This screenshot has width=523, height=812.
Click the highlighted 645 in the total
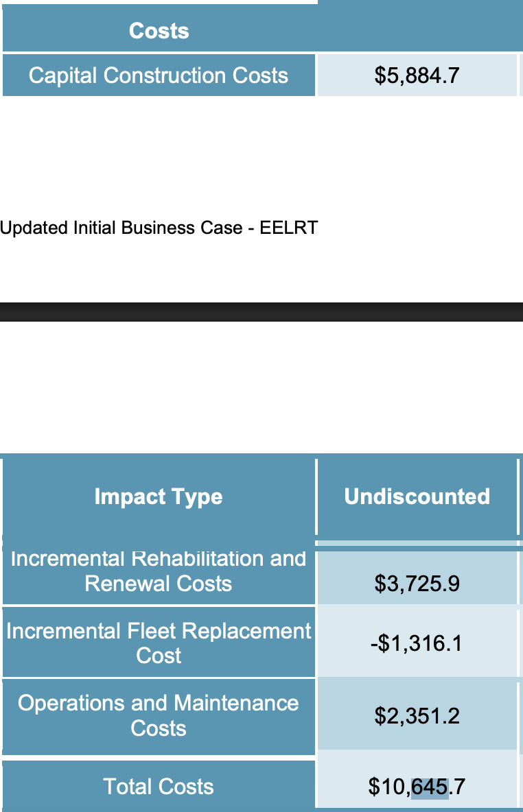click(x=430, y=787)
